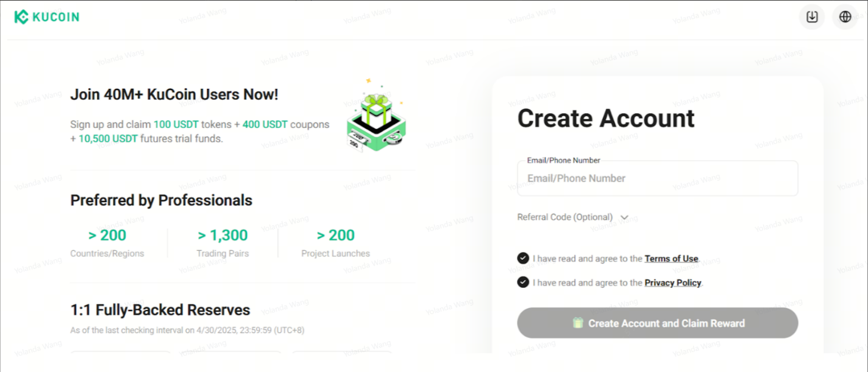Click Join 40M+ KuCoin Users heading
Viewport: 868px width, 372px height.
(174, 94)
